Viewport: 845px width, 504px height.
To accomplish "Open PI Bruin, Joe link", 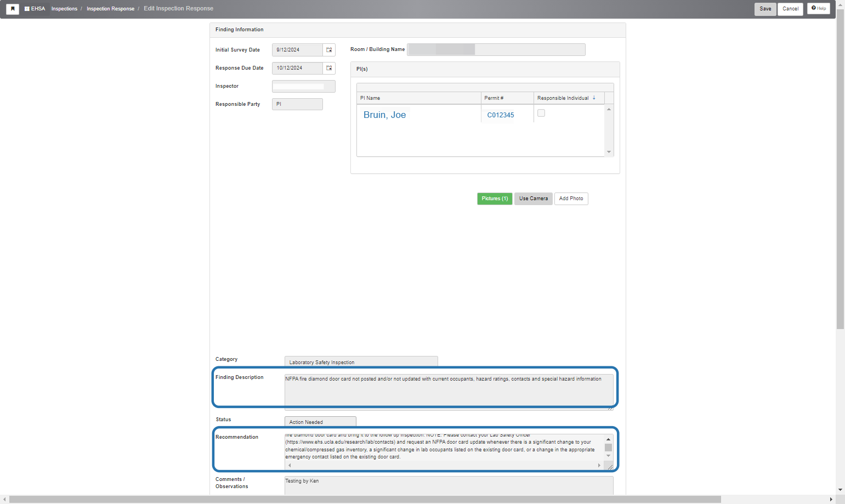I will coord(384,115).
